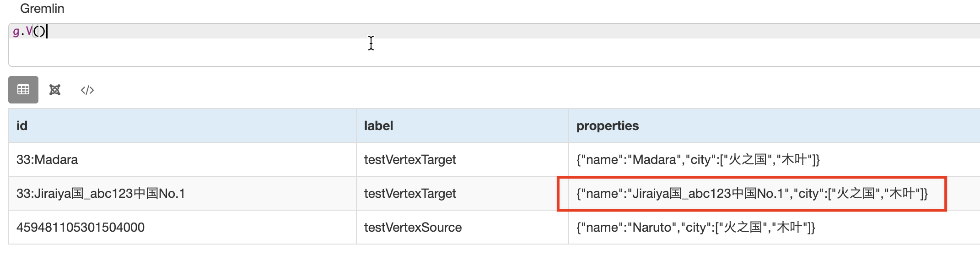This screenshot has width=980, height=261.
Task: Select the 459481105301504000 id cell
Action: pyautogui.click(x=81, y=228)
